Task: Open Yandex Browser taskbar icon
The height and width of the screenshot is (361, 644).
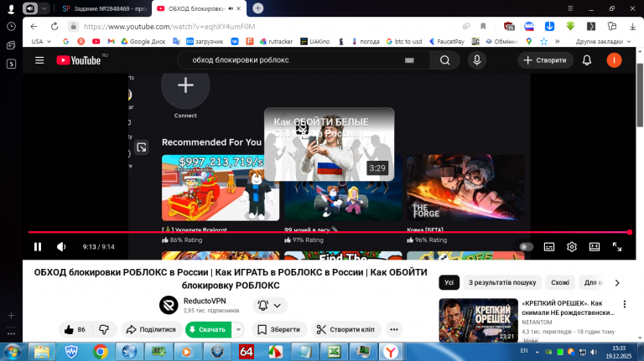Action: point(390,352)
